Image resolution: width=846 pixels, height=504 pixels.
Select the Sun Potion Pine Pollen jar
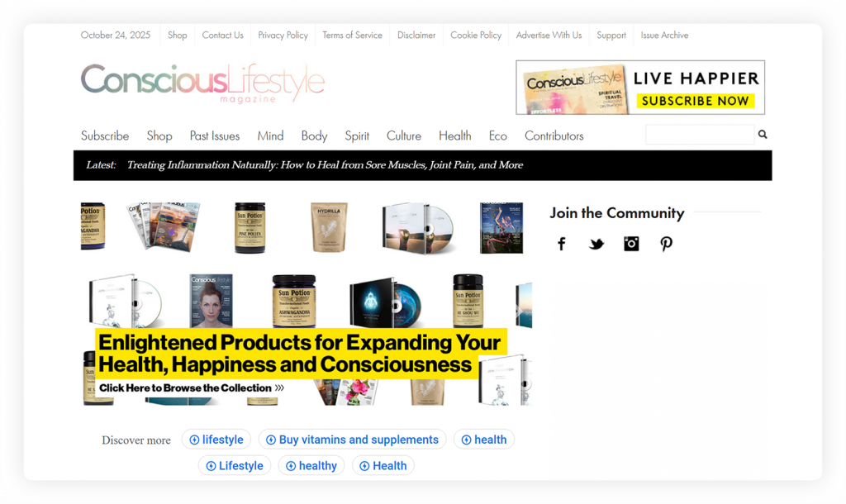click(250, 228)
